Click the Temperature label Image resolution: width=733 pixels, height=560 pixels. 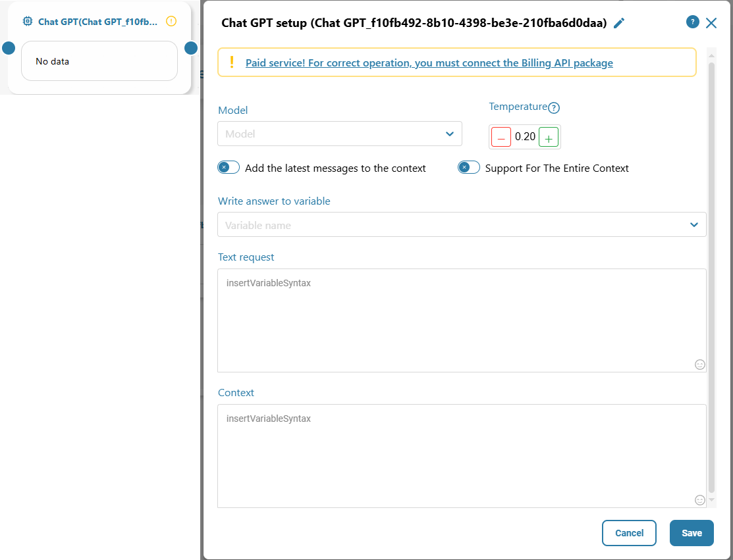[518, 107]
